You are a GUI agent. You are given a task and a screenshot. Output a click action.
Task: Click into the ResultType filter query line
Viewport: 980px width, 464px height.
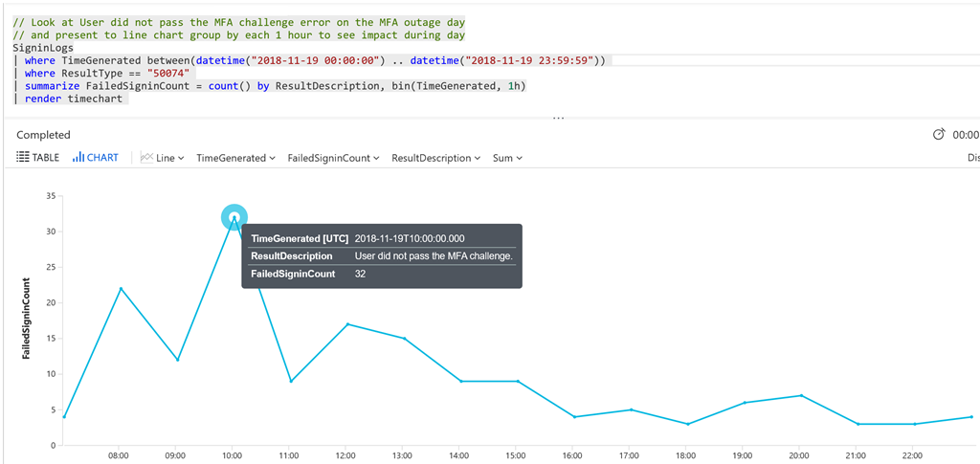tap(106, 74)
